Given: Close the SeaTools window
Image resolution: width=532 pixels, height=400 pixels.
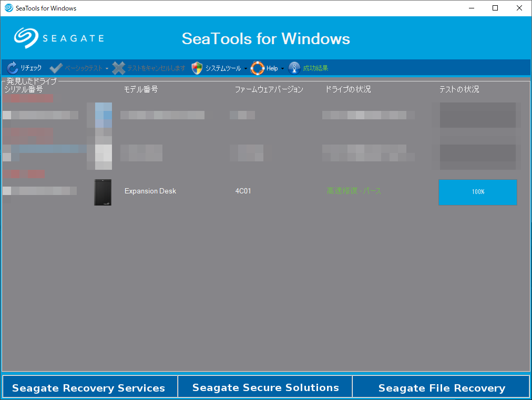Looking at the screenshot, I should click(x=519, y=8).
